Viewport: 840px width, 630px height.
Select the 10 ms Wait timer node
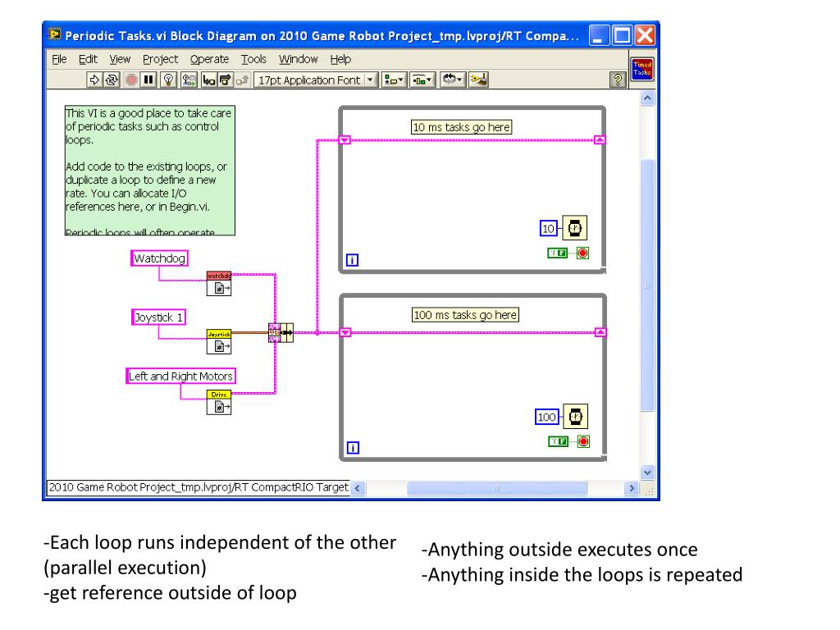[x=575, y=228]
